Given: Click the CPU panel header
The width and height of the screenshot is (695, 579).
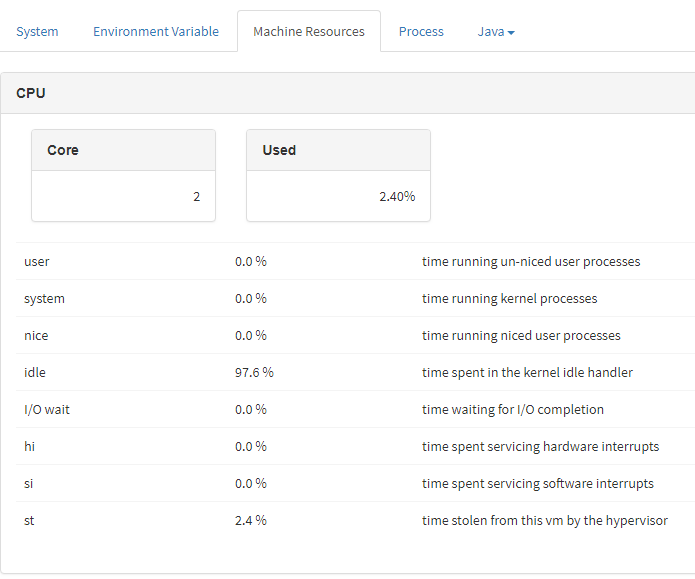Looking at the screenshot, I should point(31,93).
